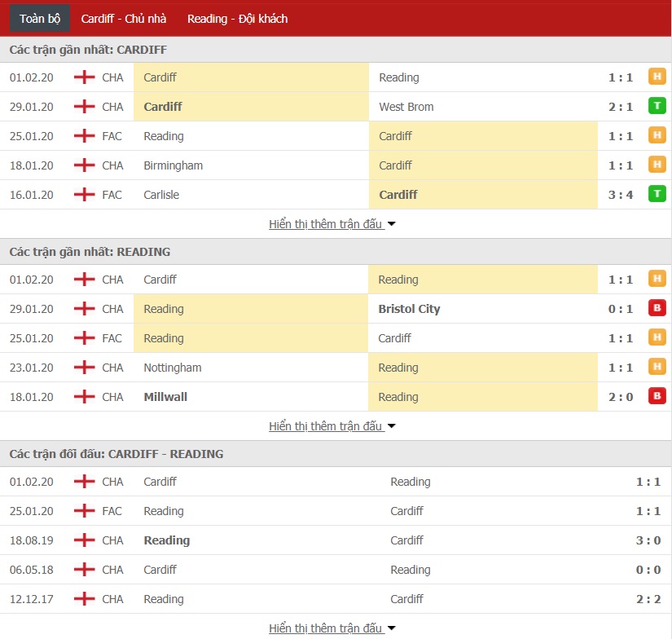Click the red B badge on Reading vs Bristol City
672x639 pixels.
(x=657, y=308)
